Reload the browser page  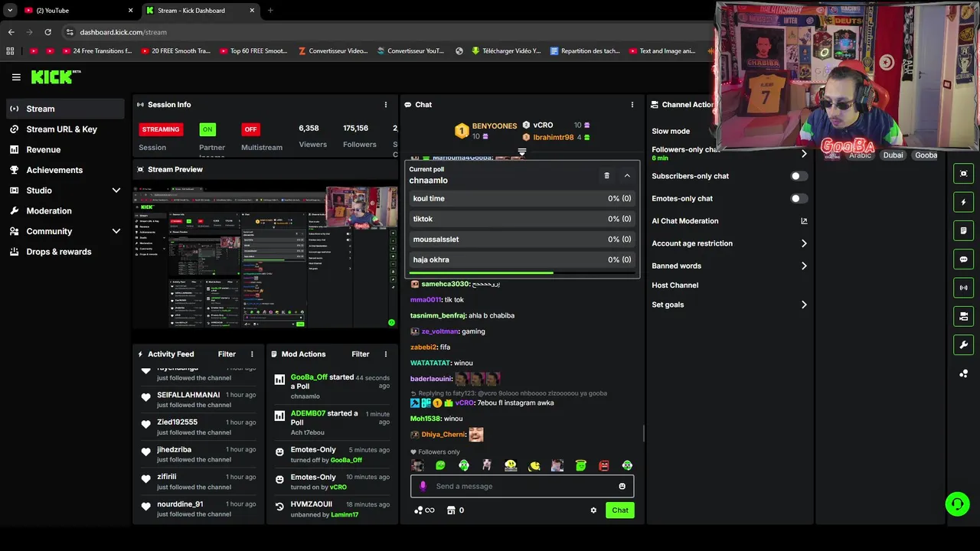pyautogui.click(x=47, y=32)
